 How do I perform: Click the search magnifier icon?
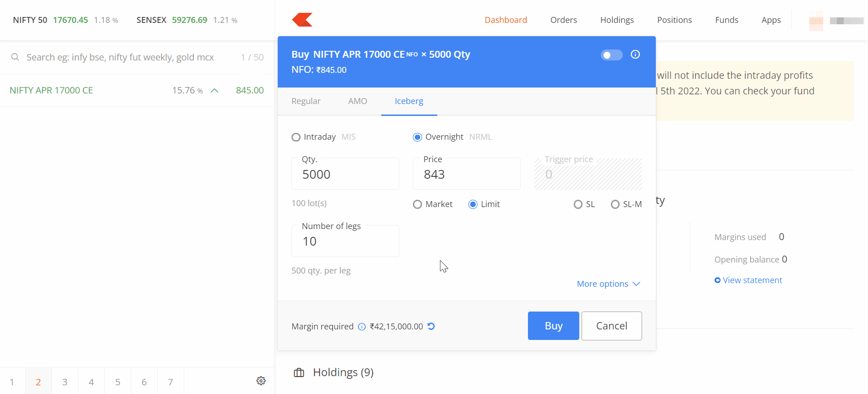pos(15,57)
